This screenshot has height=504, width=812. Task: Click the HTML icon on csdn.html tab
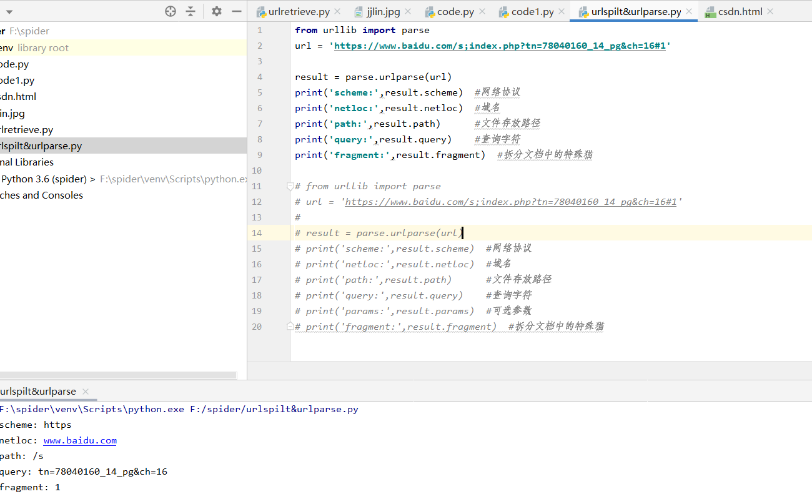point(711,11)
